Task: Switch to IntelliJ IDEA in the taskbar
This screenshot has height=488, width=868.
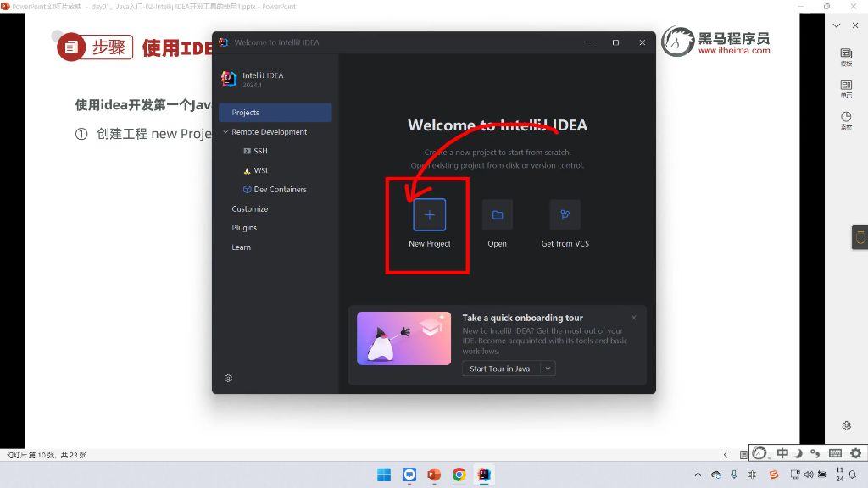Action: coord(484,474)
